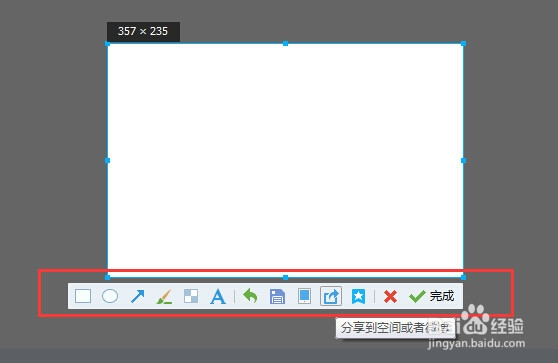The height and width of the screenshot is (363, 558).
Task: Add screenshot to favorites star icon
Action: click(358, 296)
